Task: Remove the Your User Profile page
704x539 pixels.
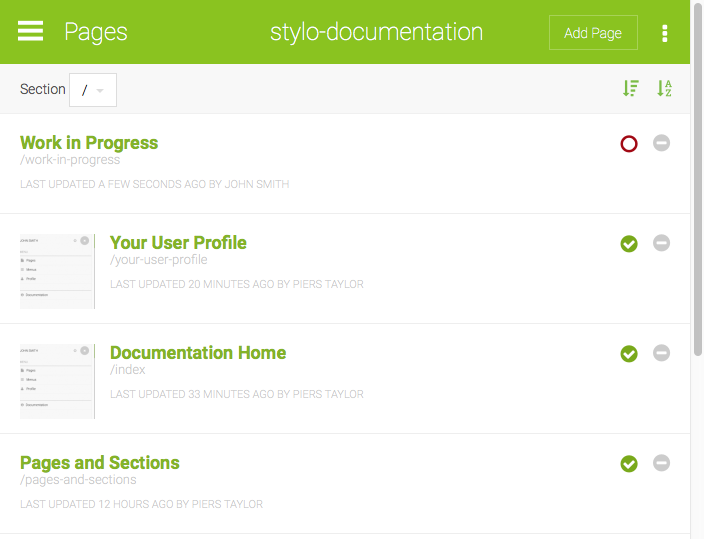Action: (661, 243)
